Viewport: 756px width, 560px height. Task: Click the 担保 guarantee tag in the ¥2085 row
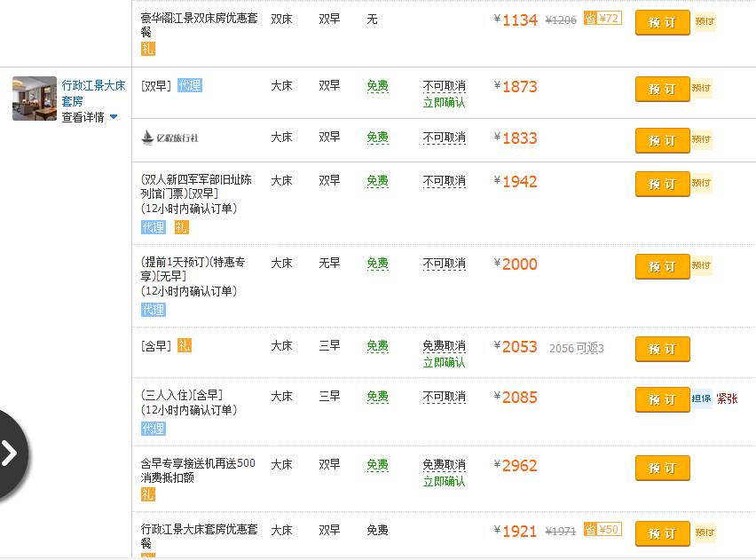pos(701,399)
